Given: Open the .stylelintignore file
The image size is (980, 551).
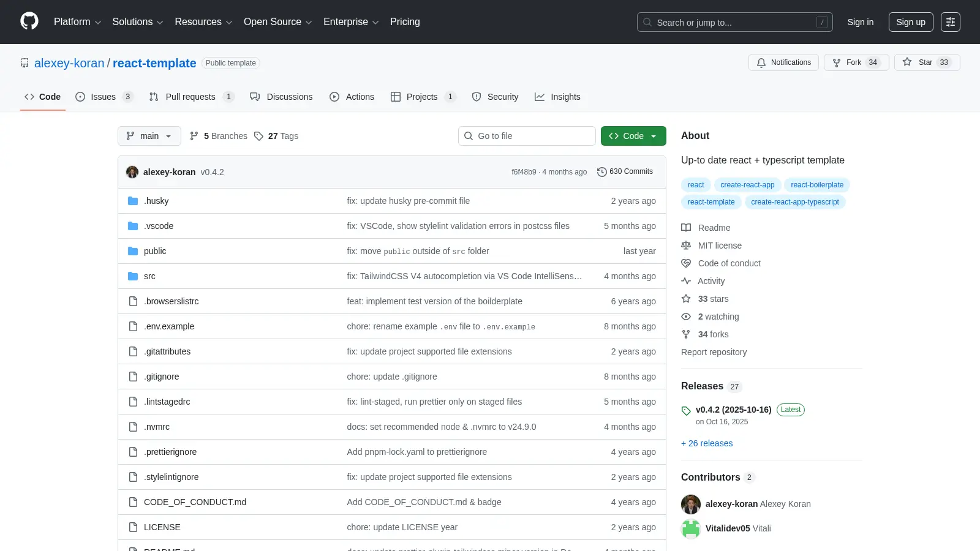Looking at the screenshot, I should [x=171, y=477].
